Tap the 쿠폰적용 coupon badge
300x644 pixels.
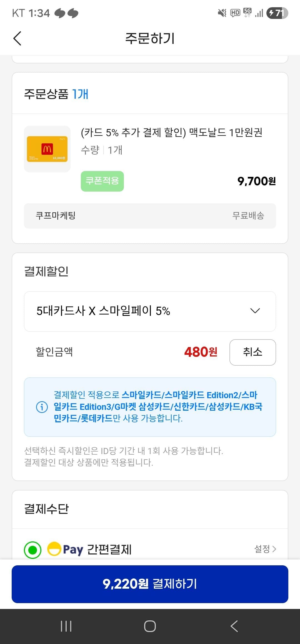tap(102, 181)
